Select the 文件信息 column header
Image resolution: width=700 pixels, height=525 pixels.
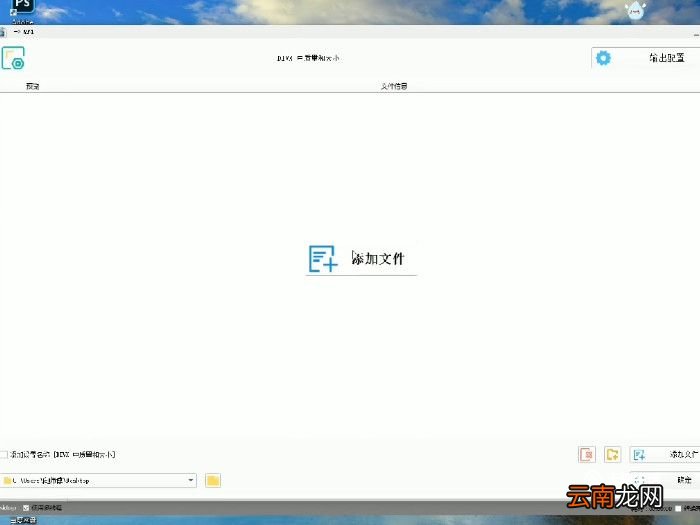394,86
